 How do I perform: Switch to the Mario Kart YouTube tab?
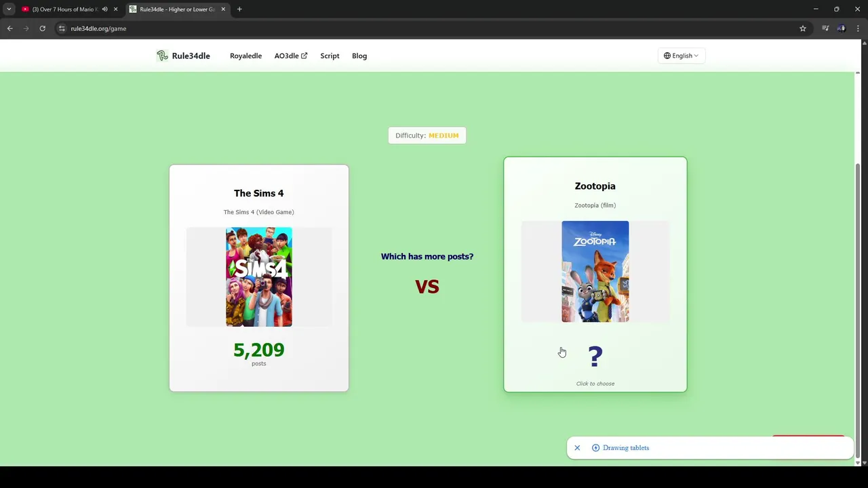click(65, 9)
